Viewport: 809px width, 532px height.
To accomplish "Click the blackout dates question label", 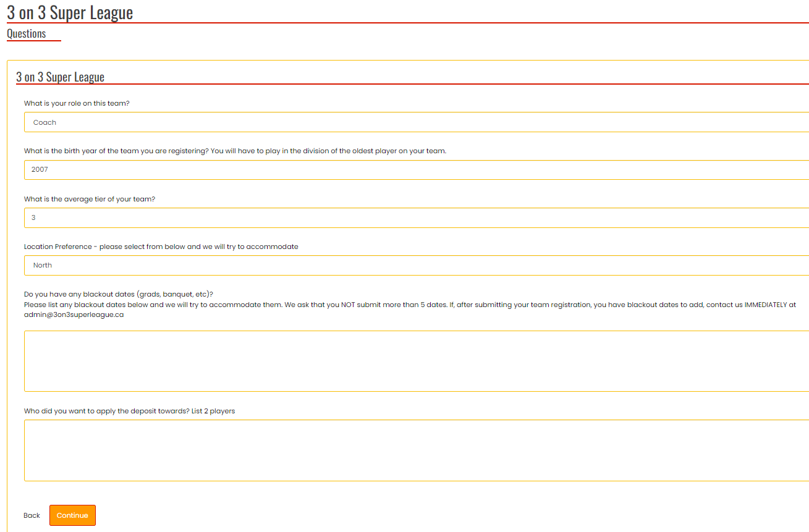I will (x=118, y=294).
